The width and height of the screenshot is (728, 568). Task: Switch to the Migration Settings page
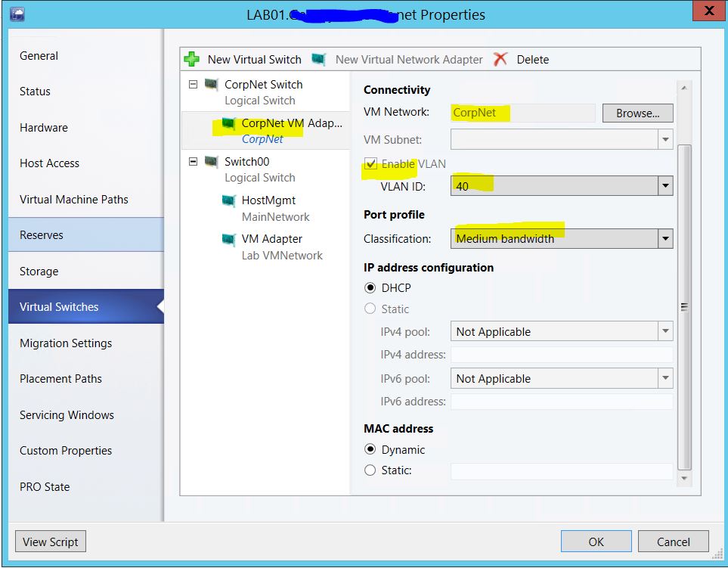[x=66, y=343]
